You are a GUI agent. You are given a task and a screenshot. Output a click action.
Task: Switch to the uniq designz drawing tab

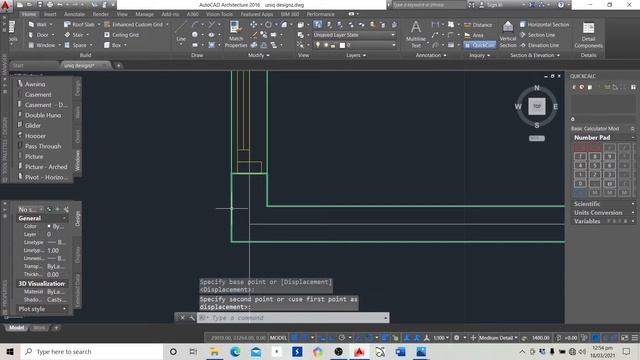click(x=79, y=65)
